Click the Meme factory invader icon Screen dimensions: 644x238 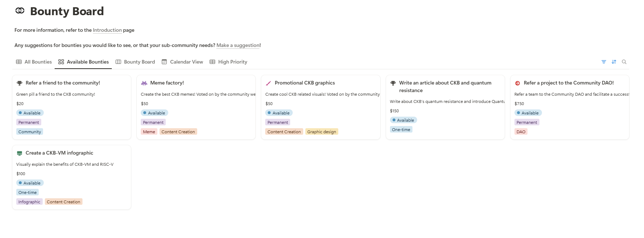pos(144,83)
